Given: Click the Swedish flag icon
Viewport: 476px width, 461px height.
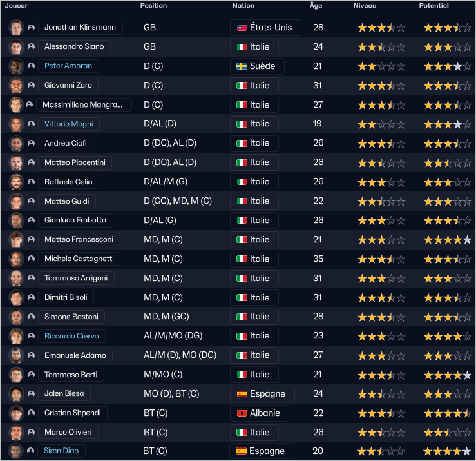Looking at the screenshot, I should (242, 66).
